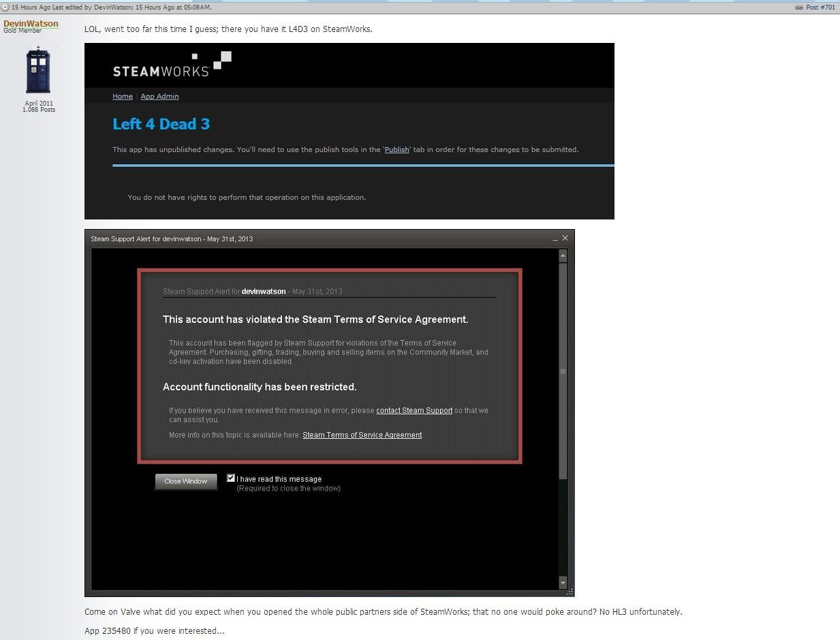Open App Admin in Steamworks nav
This screenshot has width=840, height=640.
(159, 96)
